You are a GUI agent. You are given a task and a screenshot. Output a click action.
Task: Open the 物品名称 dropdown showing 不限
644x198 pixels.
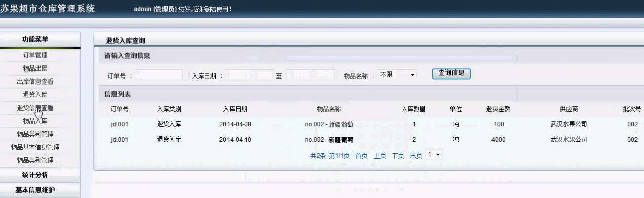tap(397, 75)
